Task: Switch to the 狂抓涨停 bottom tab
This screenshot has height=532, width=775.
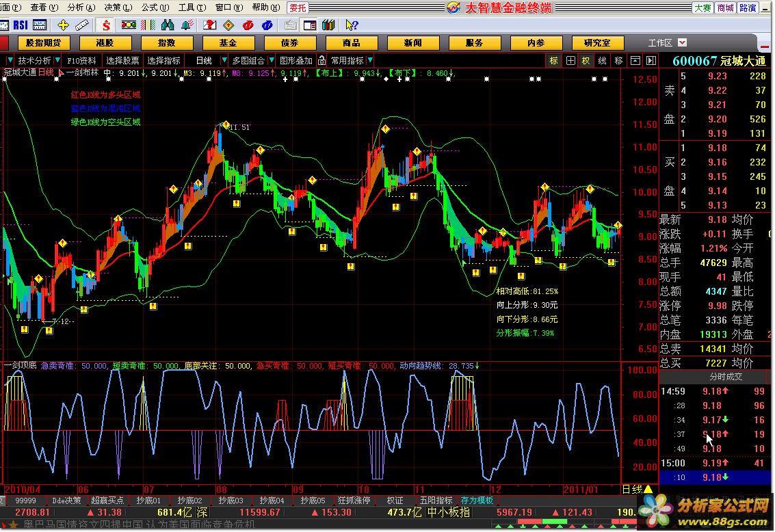Action: pyautogui.click(x=354, y=501)
